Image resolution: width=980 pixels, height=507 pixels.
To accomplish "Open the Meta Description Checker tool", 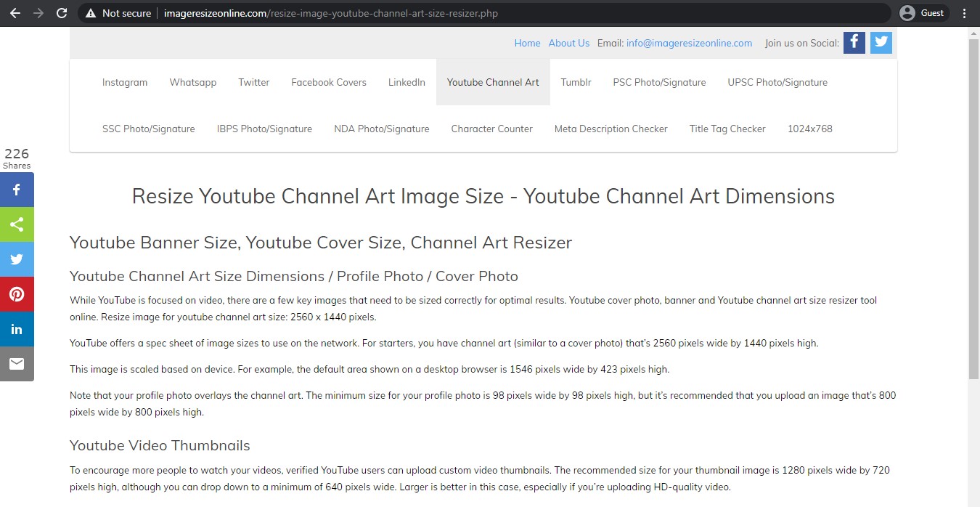I will tap(611, 129).
